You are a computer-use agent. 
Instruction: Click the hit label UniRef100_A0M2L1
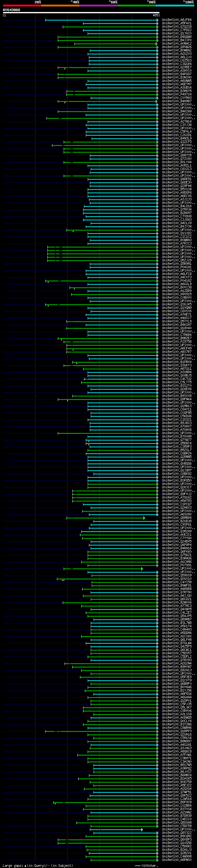[x=177, y=165]
